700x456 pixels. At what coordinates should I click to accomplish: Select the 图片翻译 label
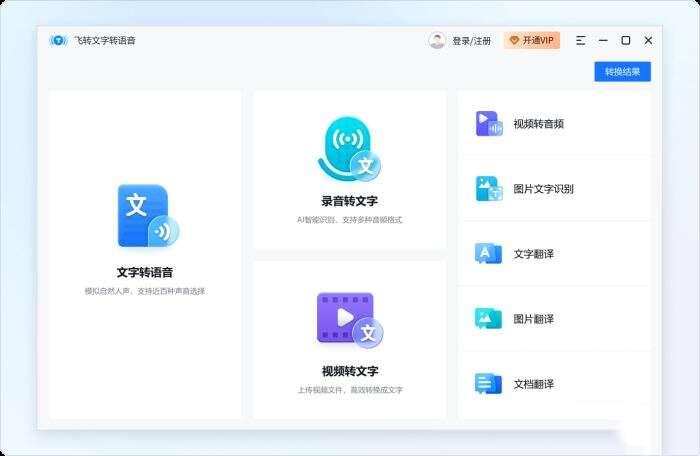(533, 319)
